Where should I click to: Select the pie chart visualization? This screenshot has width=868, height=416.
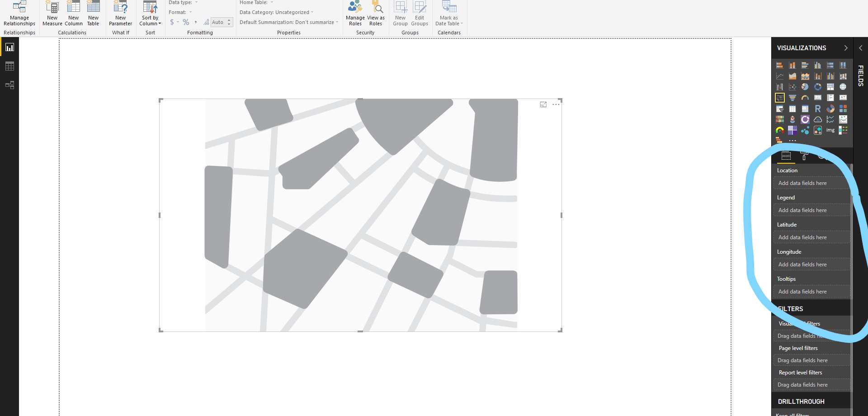click(805, 87)
